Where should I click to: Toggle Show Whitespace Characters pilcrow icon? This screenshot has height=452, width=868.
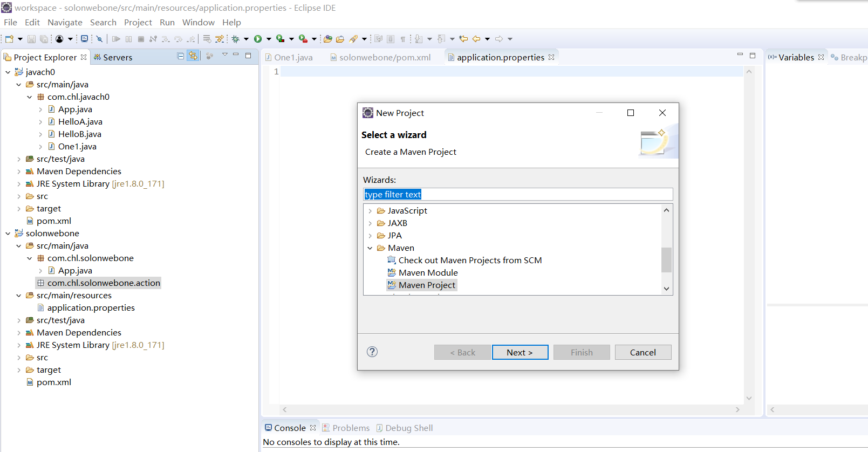(x=403, y=39)
